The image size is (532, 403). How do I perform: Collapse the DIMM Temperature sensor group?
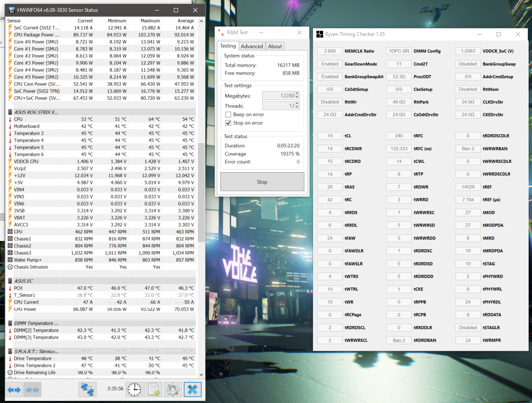[x=10, y=323]
